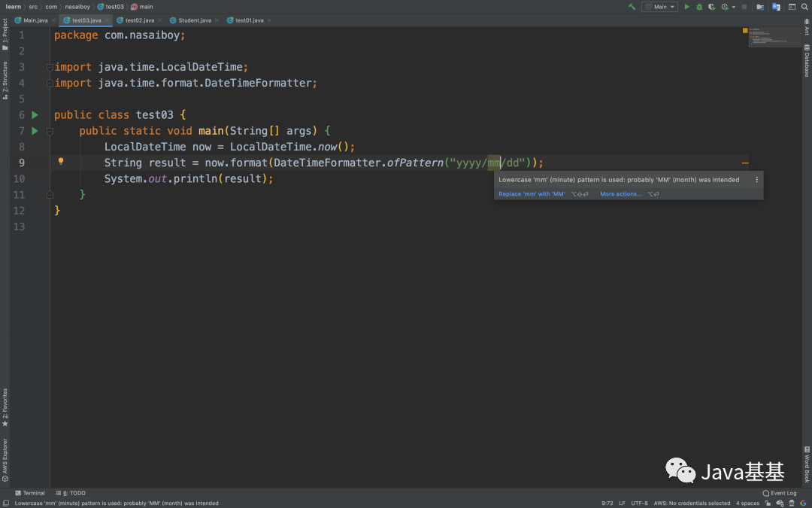Close the Main.java tab

tap(54, 21)
